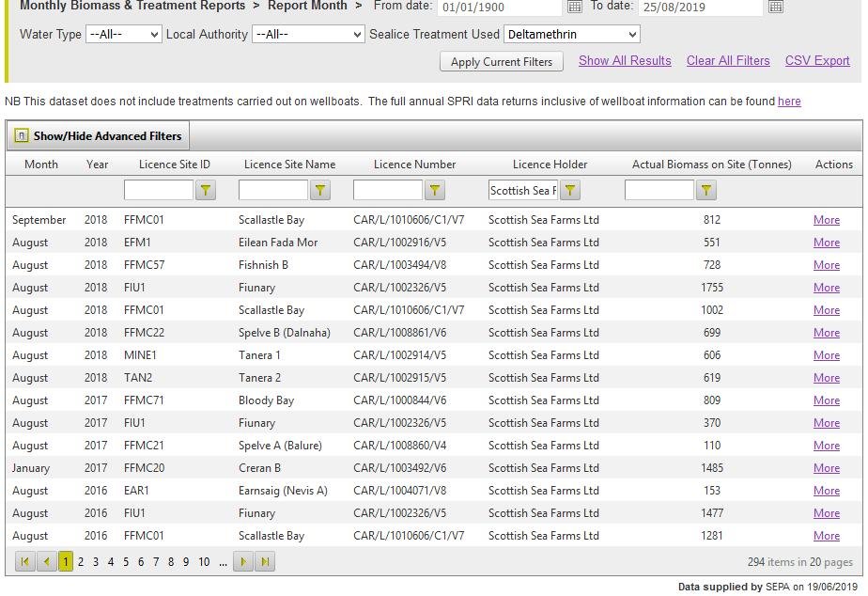Expand the Sealice Treatment Used dropdown
Screen dimensions: 868x596
(571, 35)
